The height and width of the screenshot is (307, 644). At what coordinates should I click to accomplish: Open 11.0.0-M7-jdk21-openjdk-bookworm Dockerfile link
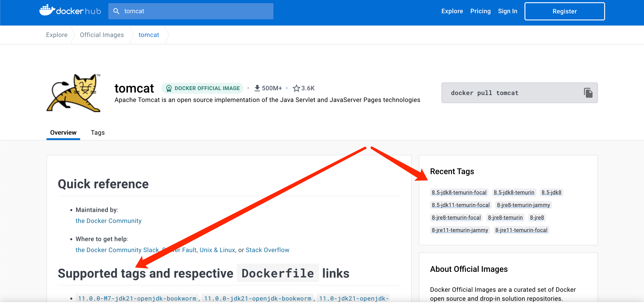[x=137, y=298]
